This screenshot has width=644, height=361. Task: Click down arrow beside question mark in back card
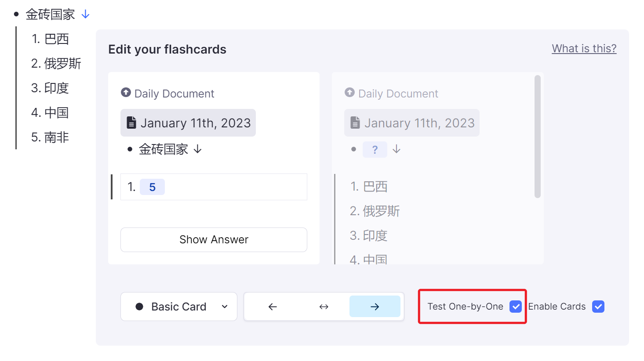(397, 149)
